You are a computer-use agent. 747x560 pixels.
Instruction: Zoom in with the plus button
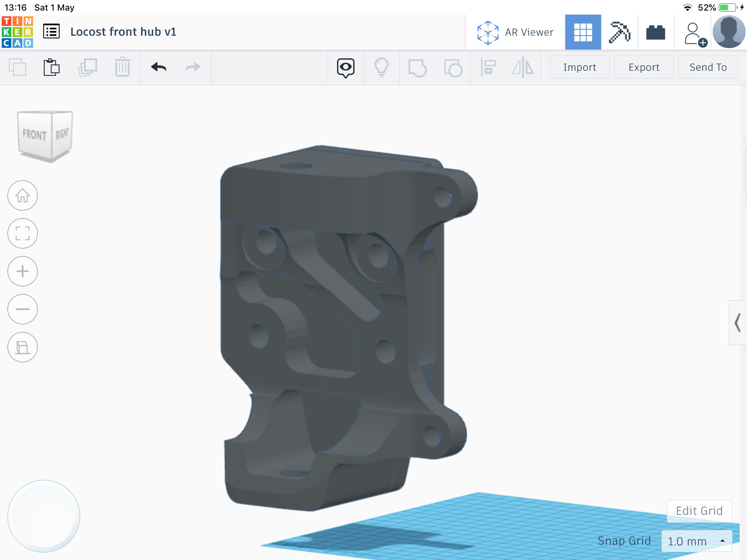pyautogui.click(x=23, y=271)
